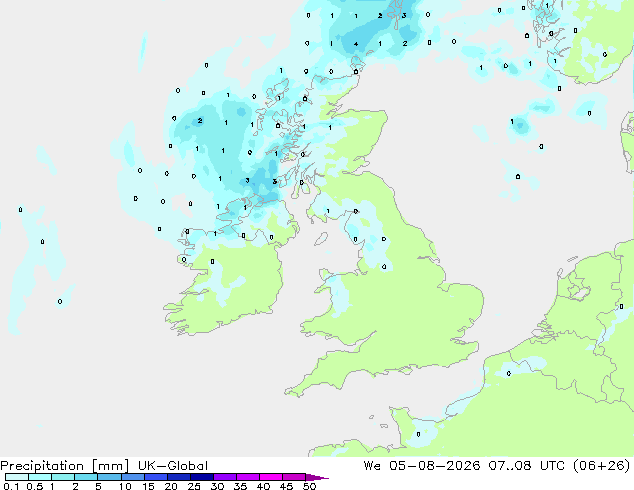Click legend tick label '10'
Viewport: 634px width, 490px height.
(125, 486)
